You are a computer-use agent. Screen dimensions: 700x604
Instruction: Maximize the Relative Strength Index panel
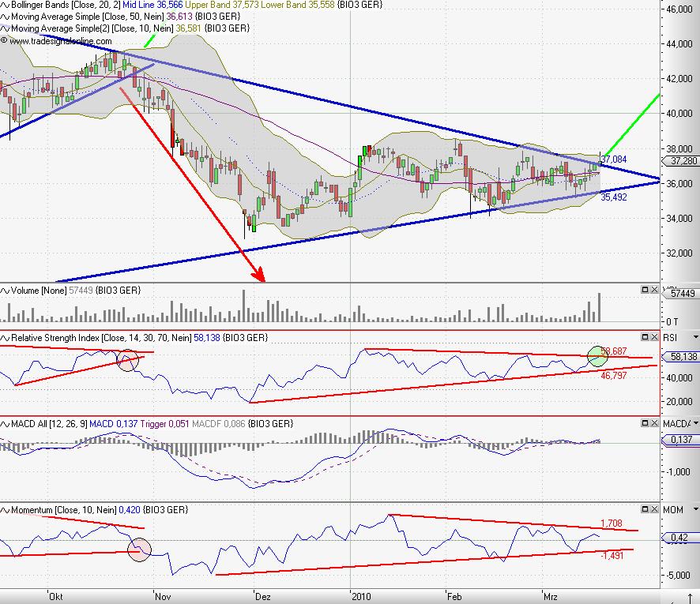pos(645,337)
